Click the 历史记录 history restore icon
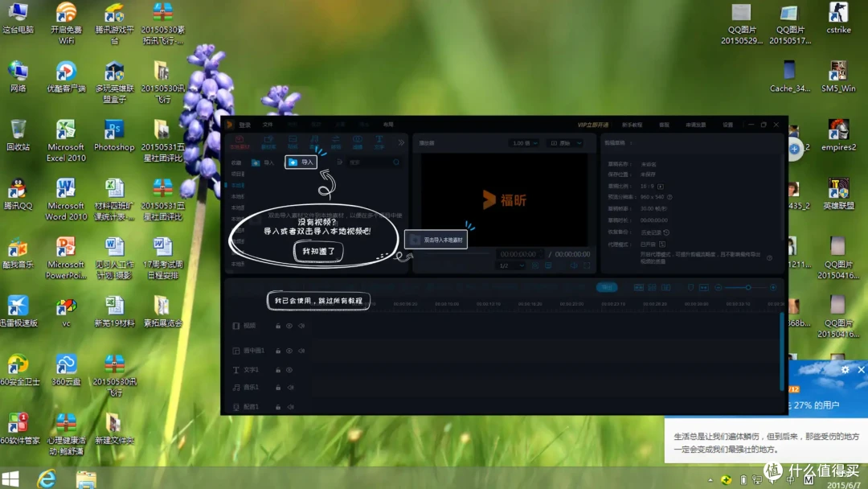Viewport: 868px width, 489px height. 666,232
